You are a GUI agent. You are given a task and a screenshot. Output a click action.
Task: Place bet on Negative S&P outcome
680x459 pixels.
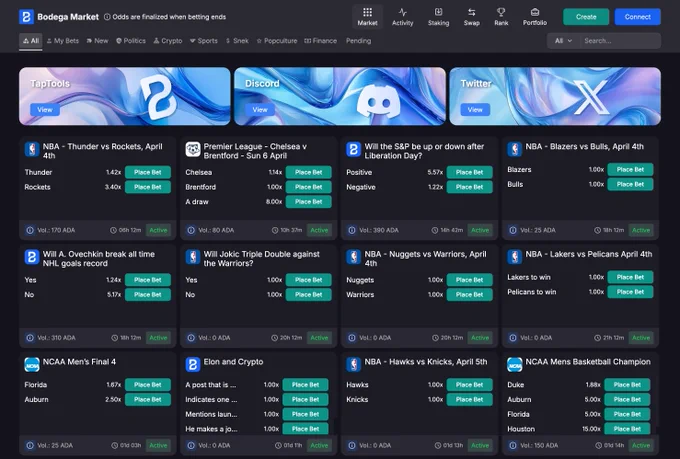pyautogui.click(x=469, y=187)
